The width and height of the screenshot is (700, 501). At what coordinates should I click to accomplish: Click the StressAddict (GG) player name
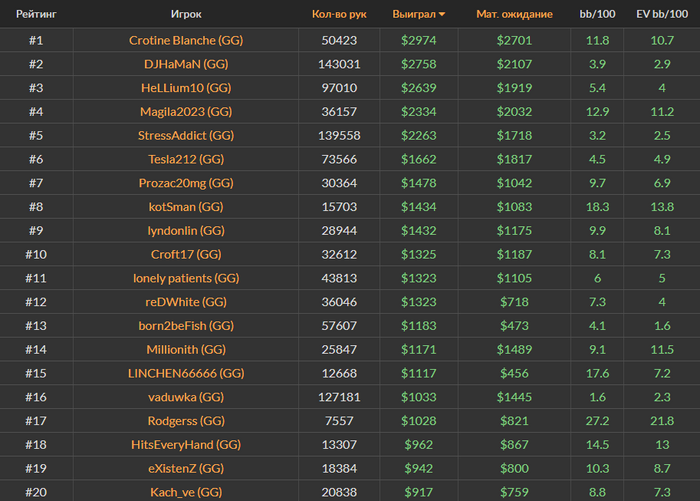tap(186, 135)
